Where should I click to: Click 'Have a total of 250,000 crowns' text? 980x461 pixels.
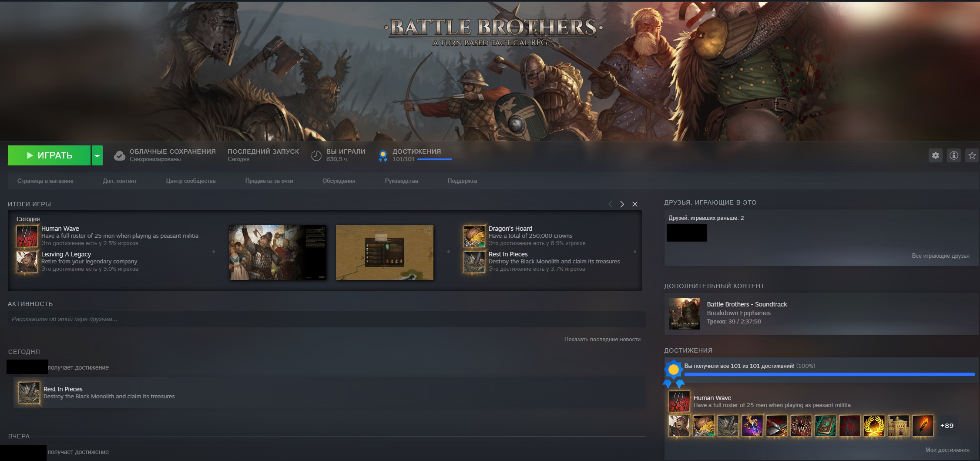(x=530, y=236)
